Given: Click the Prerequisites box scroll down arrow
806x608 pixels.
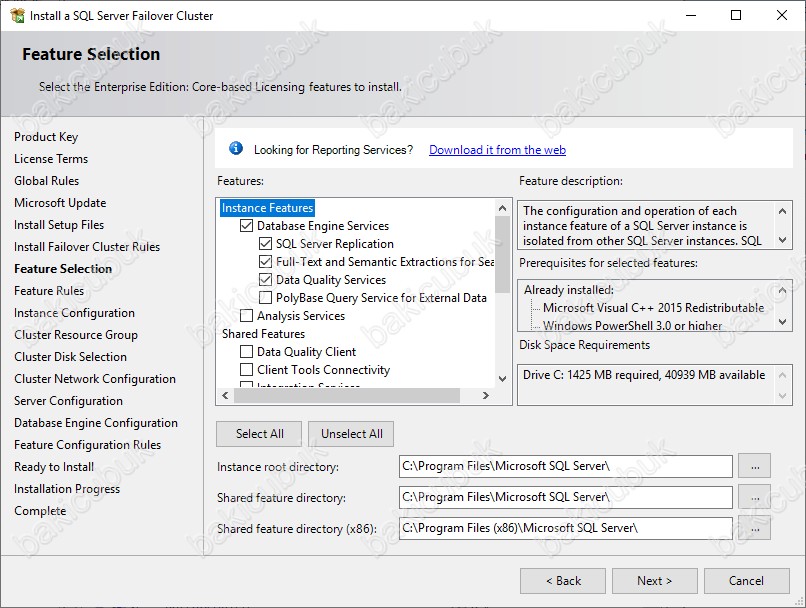Looking at the screenshot, I should point(782,322).
